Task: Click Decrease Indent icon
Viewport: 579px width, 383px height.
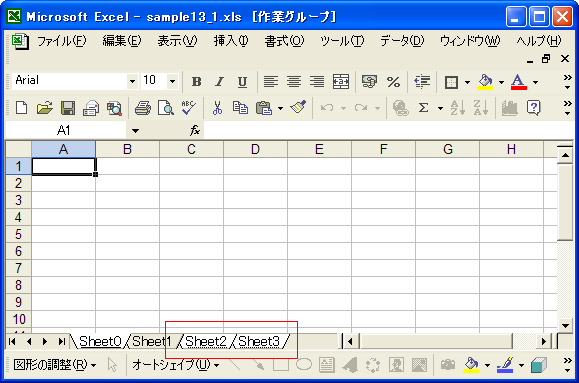Action: [x=422, y=82]
